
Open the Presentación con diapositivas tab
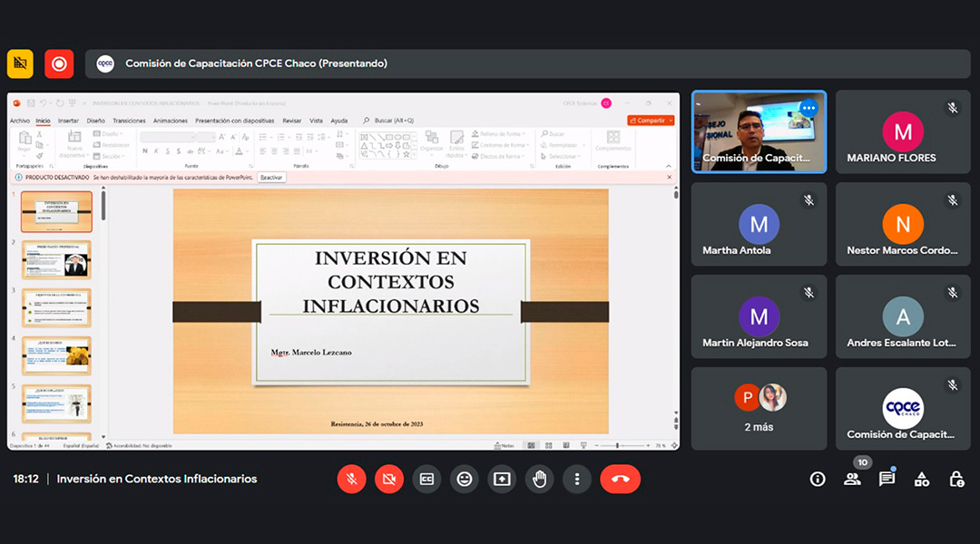point(234,121)
